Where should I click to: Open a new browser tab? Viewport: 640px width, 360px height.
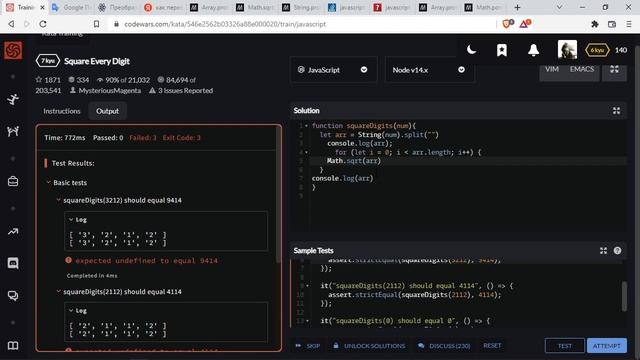pos(517,7)
